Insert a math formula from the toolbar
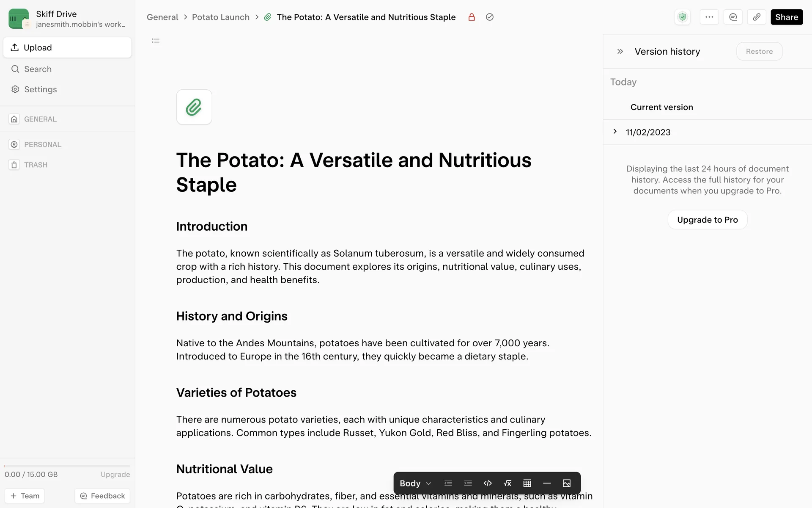The height and width of the screenshot is (508, 812). point(507,483)
